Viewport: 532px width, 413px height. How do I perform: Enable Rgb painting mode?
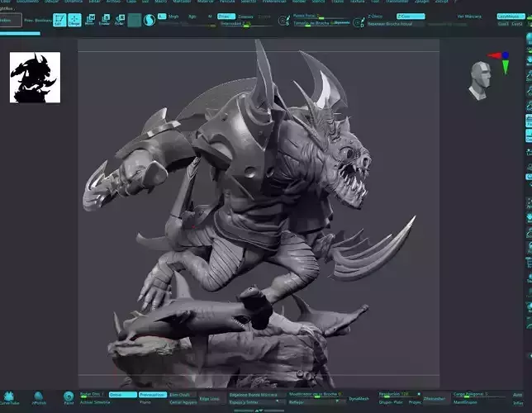pyautogui.click(x=192, y=17)
